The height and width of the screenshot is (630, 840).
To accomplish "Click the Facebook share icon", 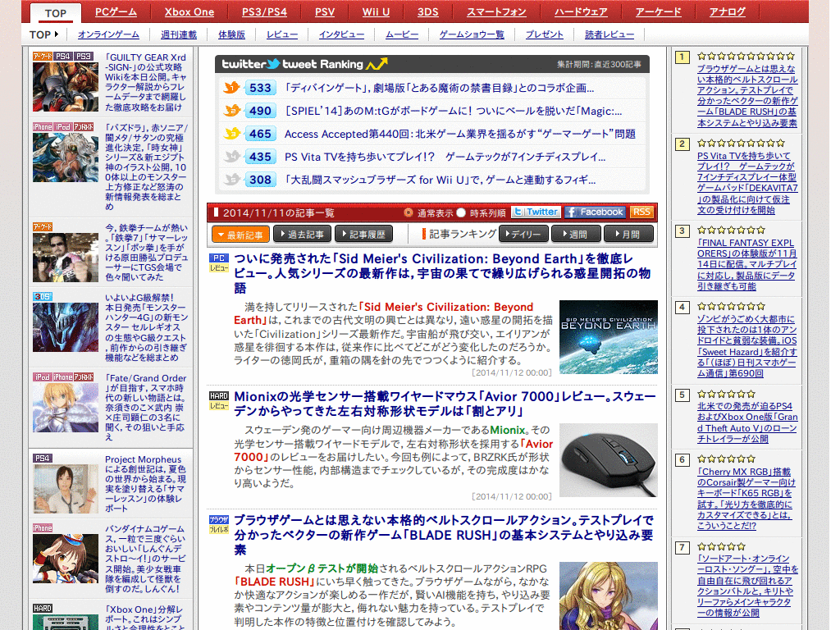I will [593, 212].
